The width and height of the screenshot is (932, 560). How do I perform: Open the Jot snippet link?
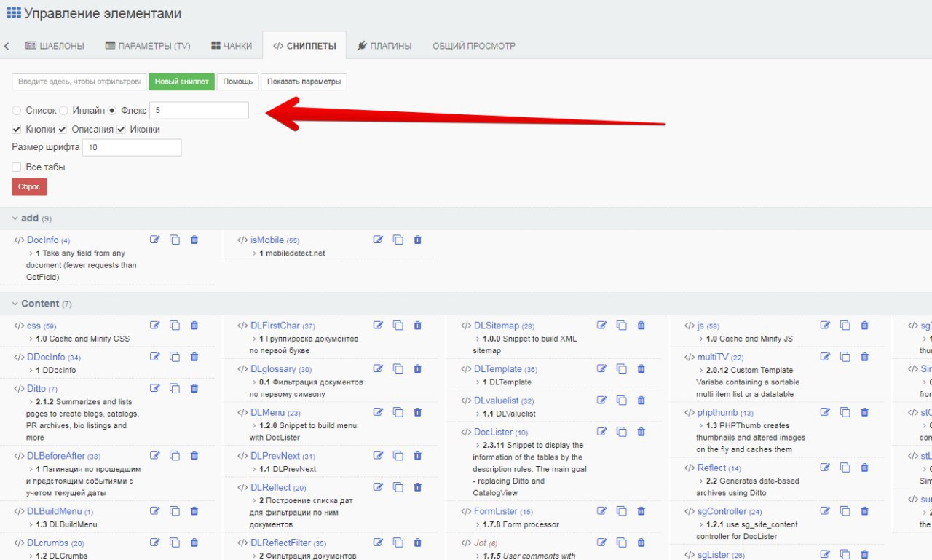(480, 543)
